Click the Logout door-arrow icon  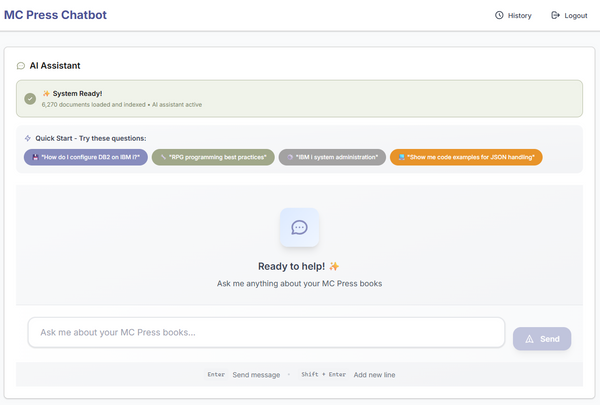tap(555, 15)
